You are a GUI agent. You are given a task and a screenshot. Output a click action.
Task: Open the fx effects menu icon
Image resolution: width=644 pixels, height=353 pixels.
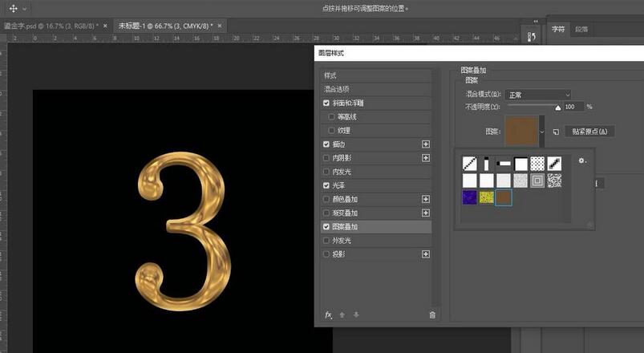(328, 314)
